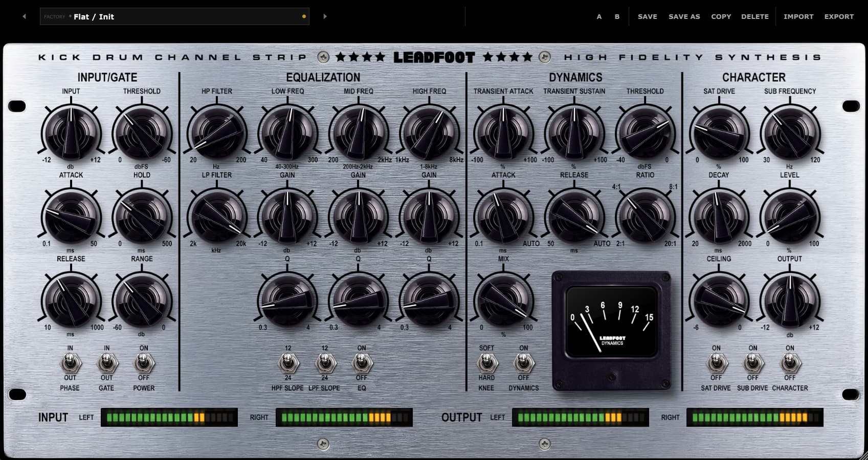The height and width of the screenshot is (460, 868).
Task: Go to the previous preset arrow
Action: (24, 16)
